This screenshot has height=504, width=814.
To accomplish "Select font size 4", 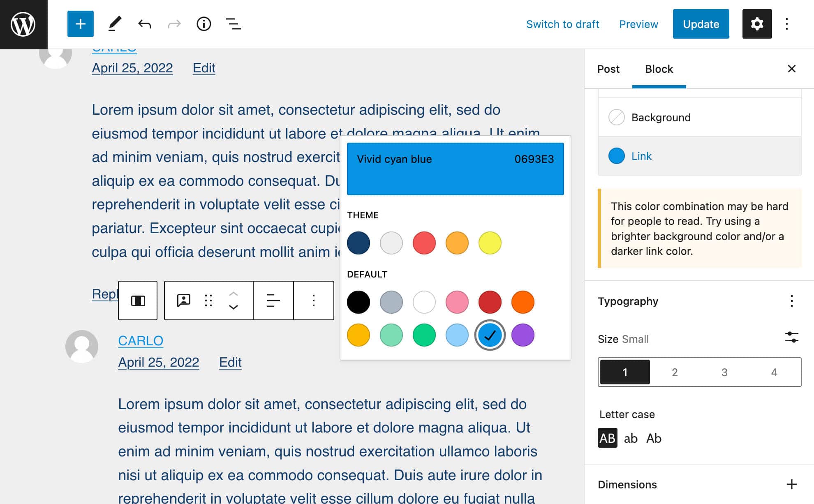I will [774, 372].
